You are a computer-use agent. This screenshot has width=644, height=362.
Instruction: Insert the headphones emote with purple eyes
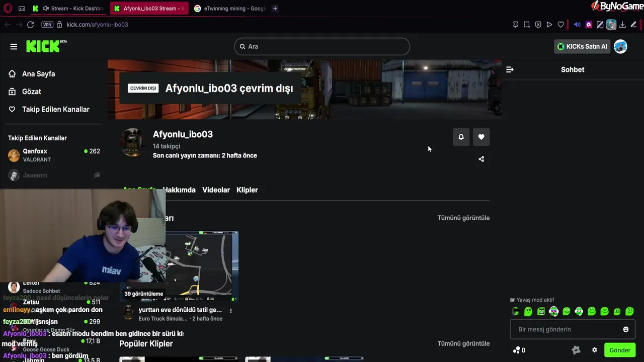point(553,311)
